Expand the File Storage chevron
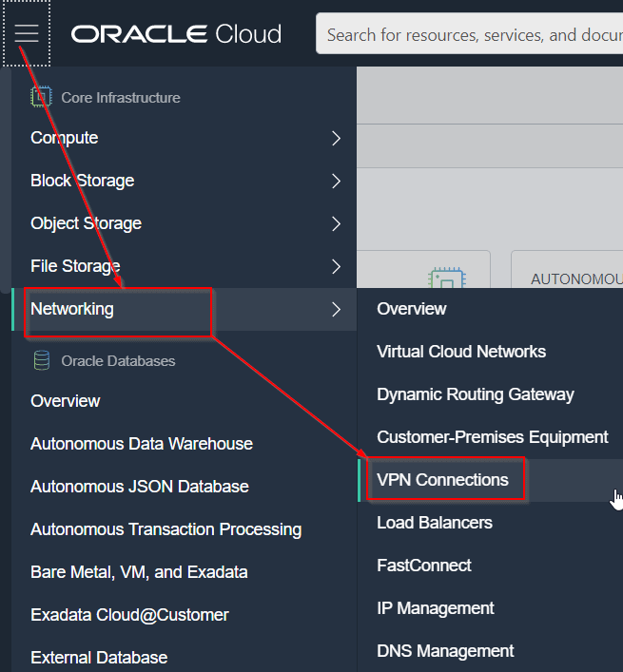This screenshot has width=623, height=672. (x=336, y=266)
